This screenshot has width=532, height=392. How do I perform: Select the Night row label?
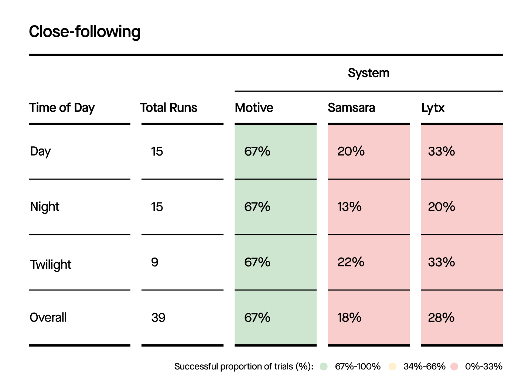(x=45, y=207)
